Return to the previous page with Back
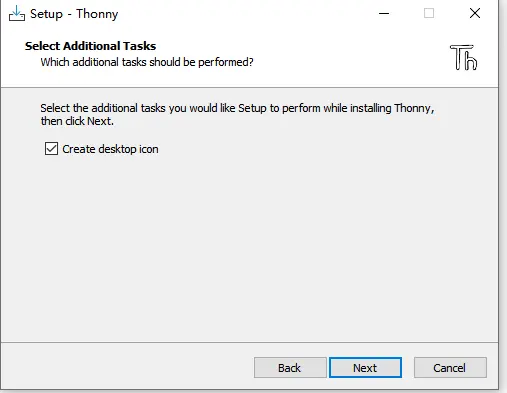 pyautogui.click(x=290, y=368)
